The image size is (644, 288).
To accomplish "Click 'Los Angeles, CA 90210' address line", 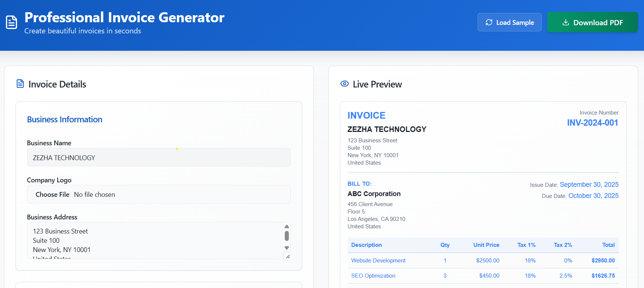I will coord(376,219).
